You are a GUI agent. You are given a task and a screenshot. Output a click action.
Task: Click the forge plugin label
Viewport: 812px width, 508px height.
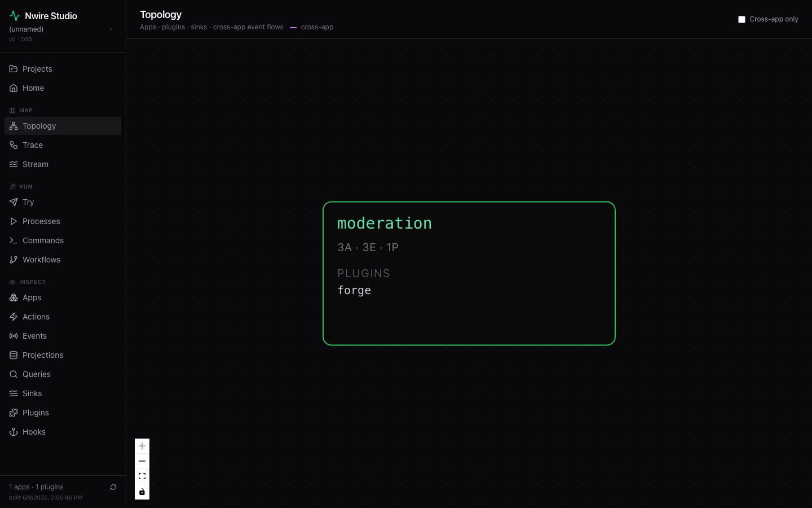pyautogui.click(x=354, y=290)
